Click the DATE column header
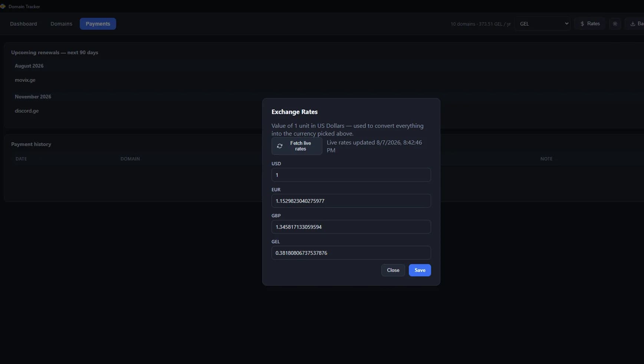644x364 pixels. (21, 159)
